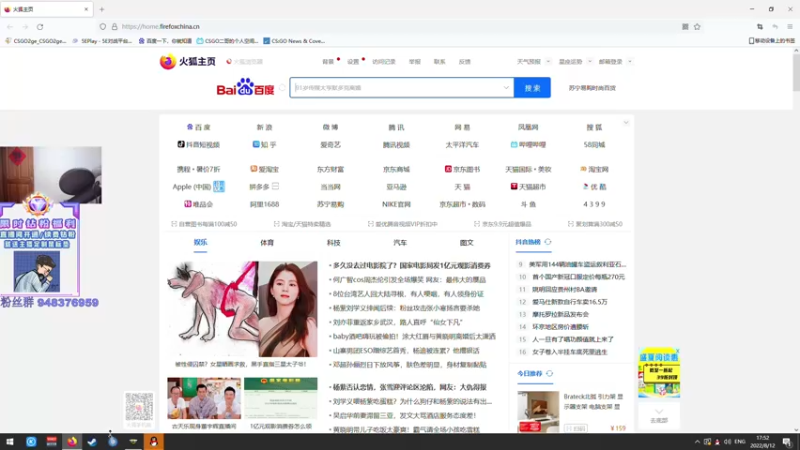
Task: Open the three men news thumbnail
Action: (204, 398)
